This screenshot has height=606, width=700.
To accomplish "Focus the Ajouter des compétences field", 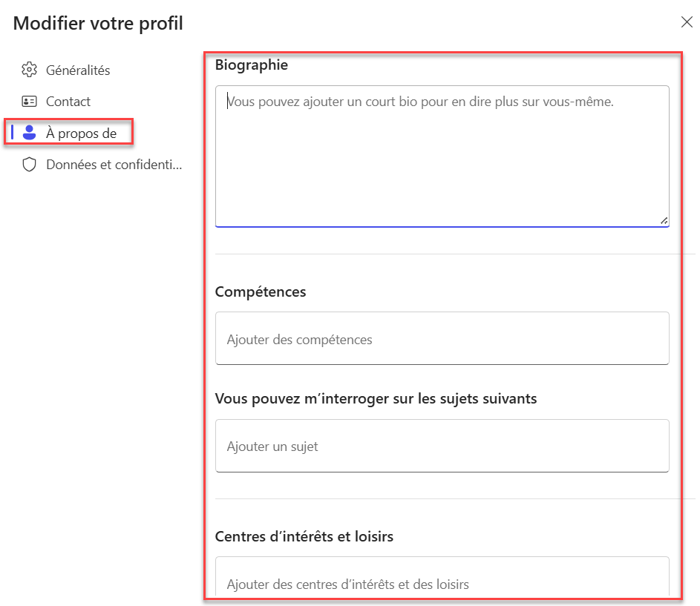I will (x=442, y=339).
